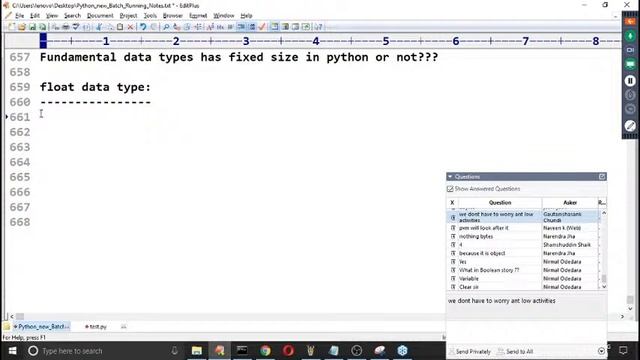Click the Paste clipboard toolbar icon

point(120,27)
